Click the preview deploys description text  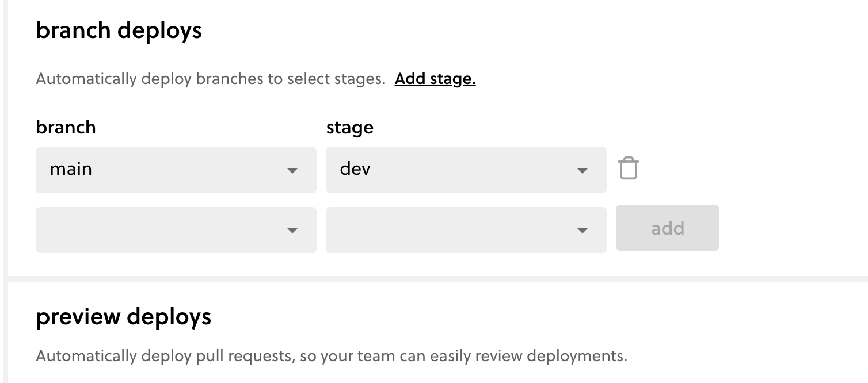click(x=331, y=356)
